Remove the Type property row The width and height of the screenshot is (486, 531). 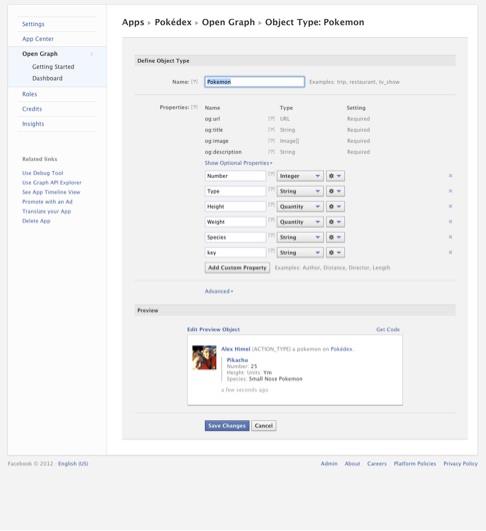point(450,191)
